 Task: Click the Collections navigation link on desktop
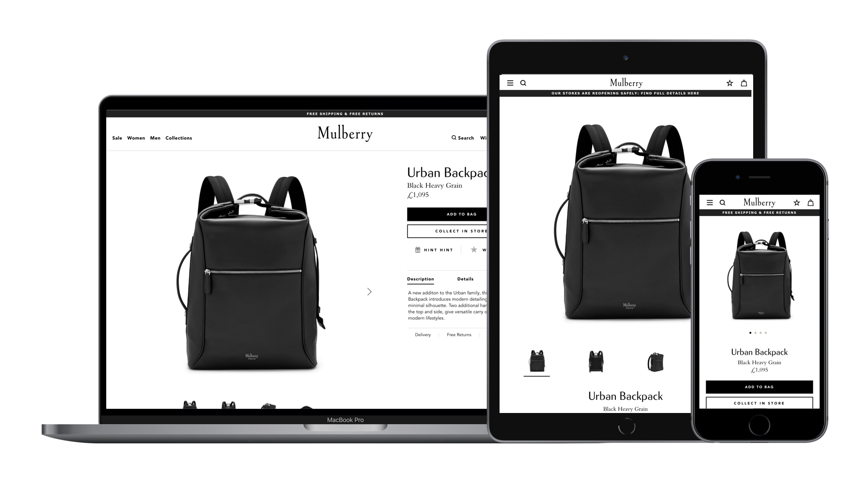[179, 138]
